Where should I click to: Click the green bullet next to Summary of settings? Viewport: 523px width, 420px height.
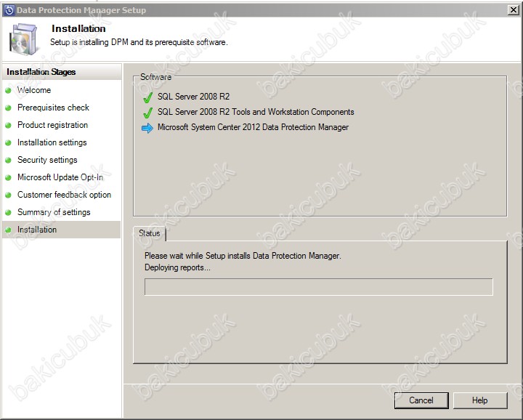pyautogui.click(x=8, y=212)
